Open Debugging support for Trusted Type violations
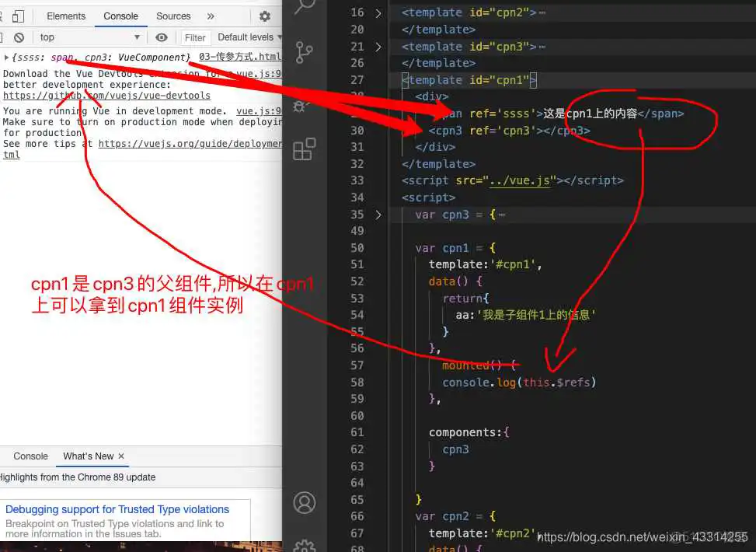Image resolution: width=756 pixels, height=552 pixels. [x=117, y=509]
